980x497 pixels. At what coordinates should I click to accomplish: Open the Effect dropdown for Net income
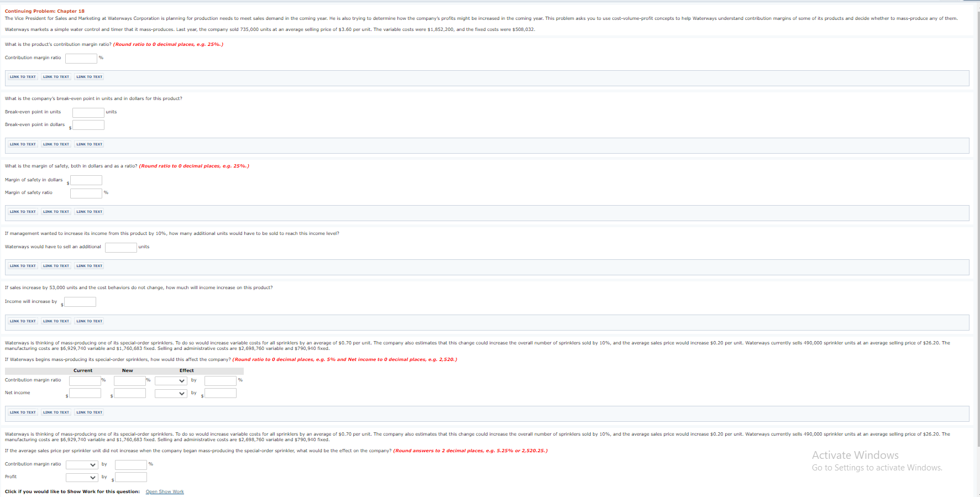click(x=171, y=393)
